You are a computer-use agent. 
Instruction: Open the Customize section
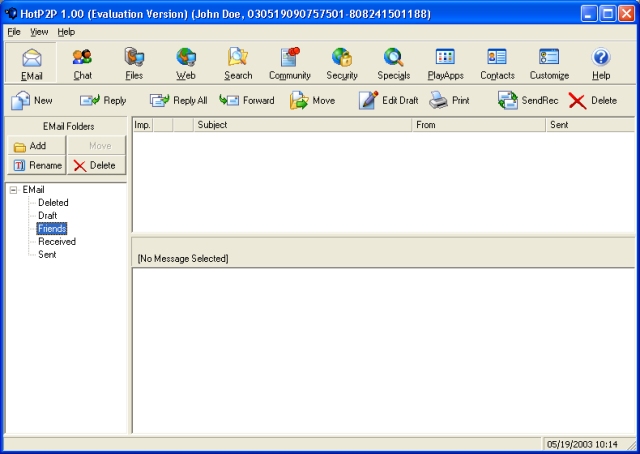click(x=549, y=63)
